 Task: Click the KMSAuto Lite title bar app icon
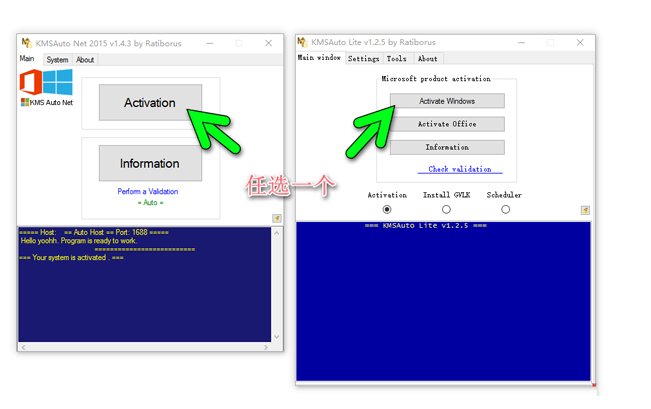tap(303, 43)
